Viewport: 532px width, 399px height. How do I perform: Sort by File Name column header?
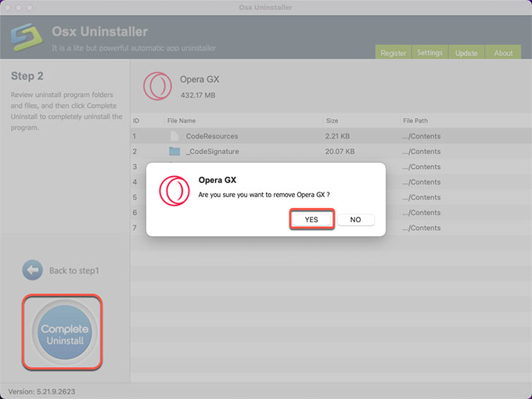point(181,121)
